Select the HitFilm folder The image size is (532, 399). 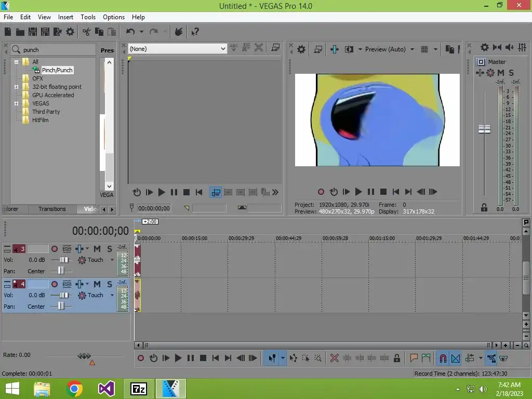click(41, 120)
